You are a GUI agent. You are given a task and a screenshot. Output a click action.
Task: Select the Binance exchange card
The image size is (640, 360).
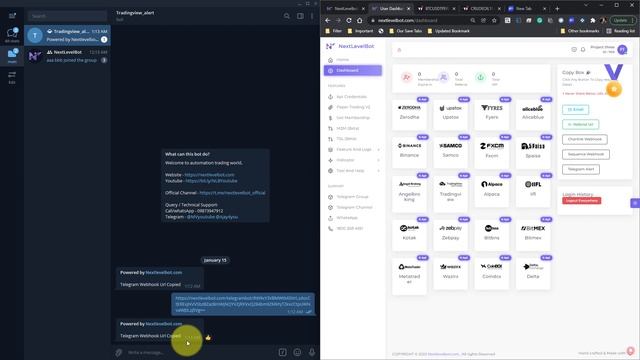point(409,152)
